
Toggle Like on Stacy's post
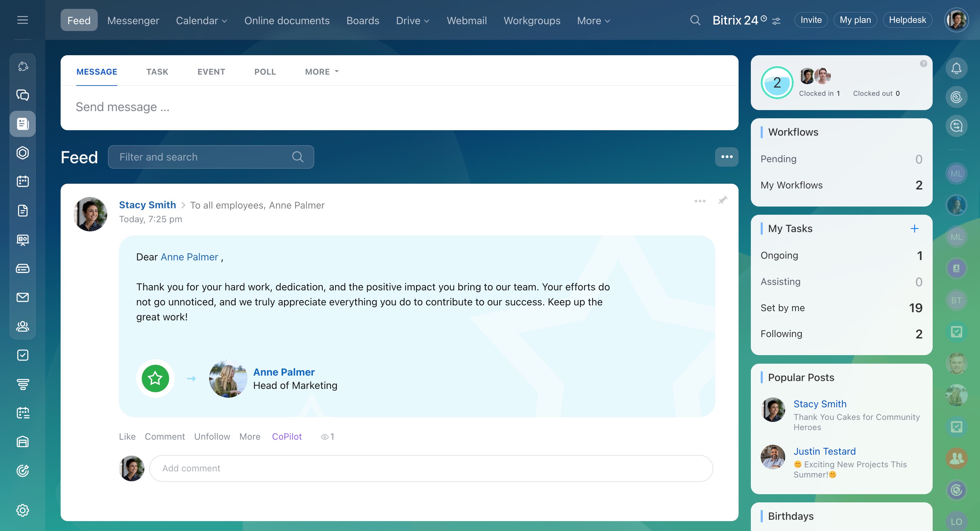tap(127, 437)
